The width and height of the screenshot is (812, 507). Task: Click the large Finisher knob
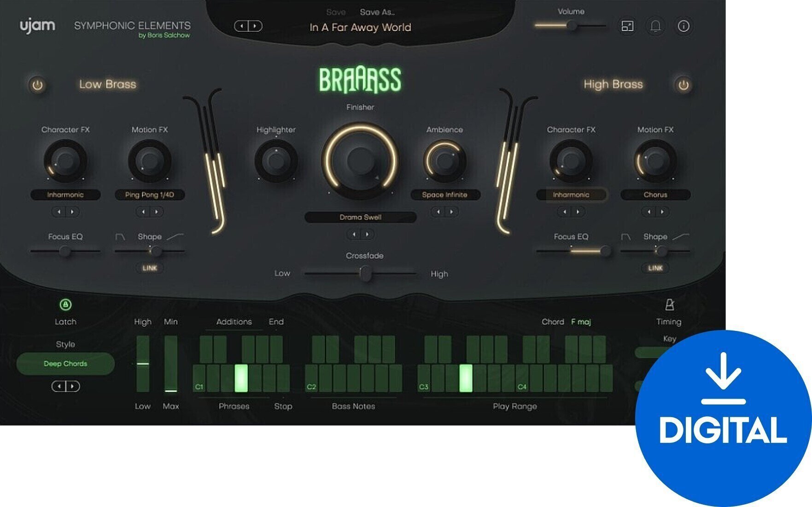(x=360, y=160)
